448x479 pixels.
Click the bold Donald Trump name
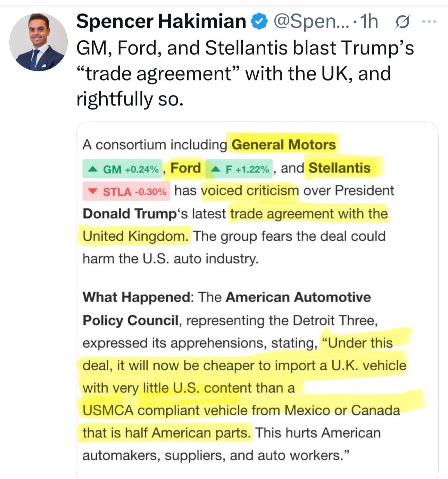tap(130, 213)
